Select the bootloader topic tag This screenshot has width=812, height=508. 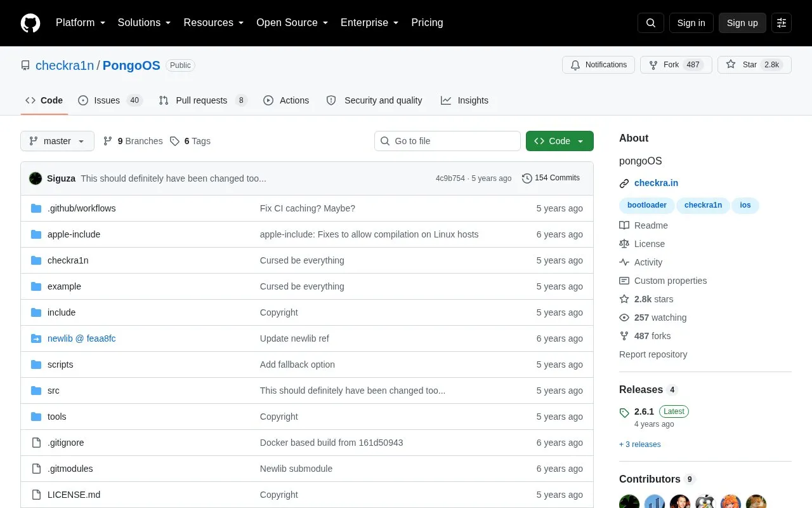[647, 205]
